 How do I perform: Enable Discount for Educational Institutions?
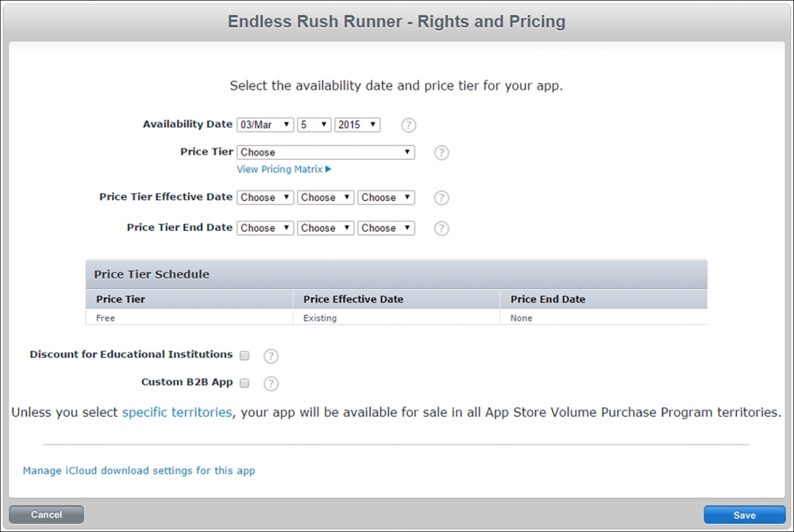click(x=244, y=356)
